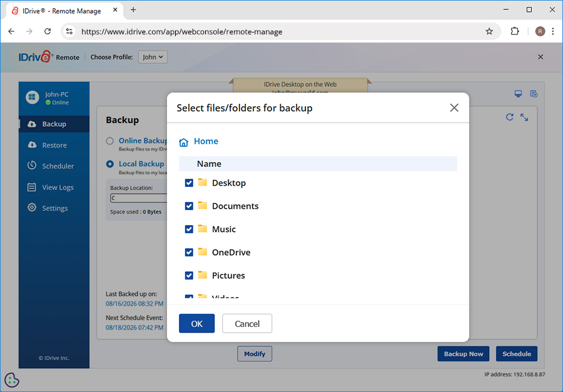The height and width of the screenshot is (392, 563).
Task: Confirm selection with the OK button
Action: [x=197, y=323]
